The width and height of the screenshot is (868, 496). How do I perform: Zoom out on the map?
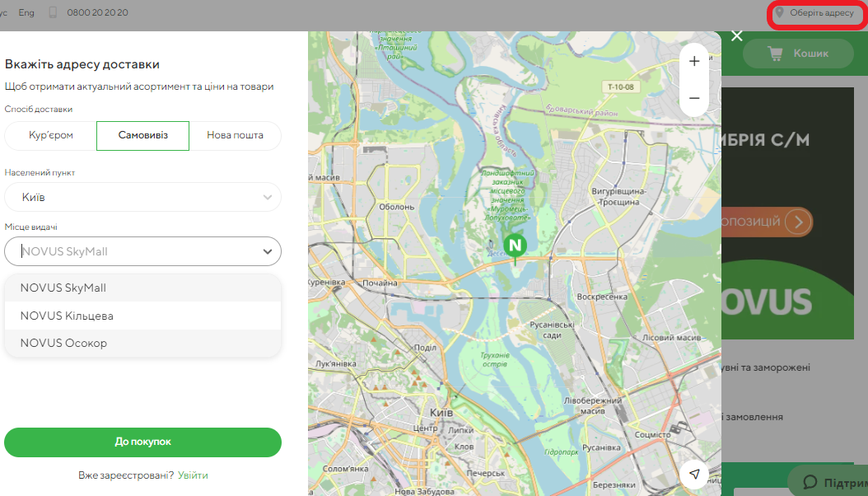pyautogui.click(x=694, y=98)
